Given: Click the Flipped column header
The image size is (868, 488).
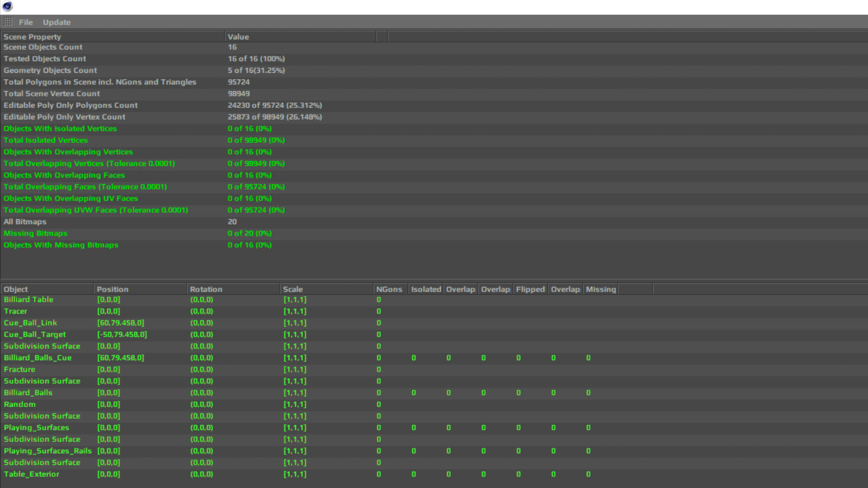Looking at the screenshot, I should 530,289.
